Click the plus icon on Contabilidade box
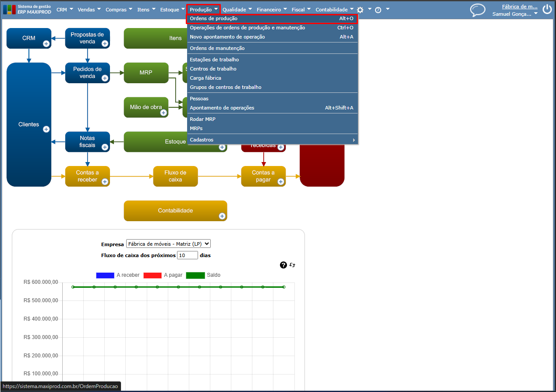Screen dimensions: 556x392 click(222, 216)
